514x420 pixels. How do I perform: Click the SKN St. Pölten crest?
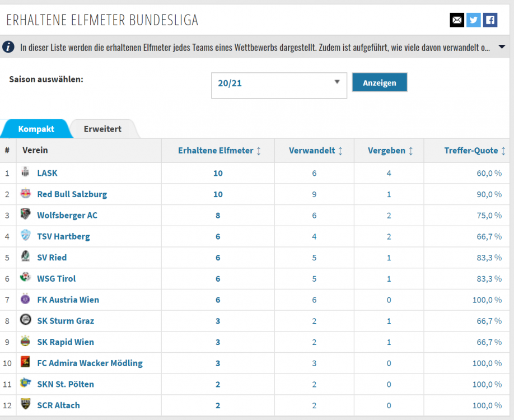tap(25, 383)
